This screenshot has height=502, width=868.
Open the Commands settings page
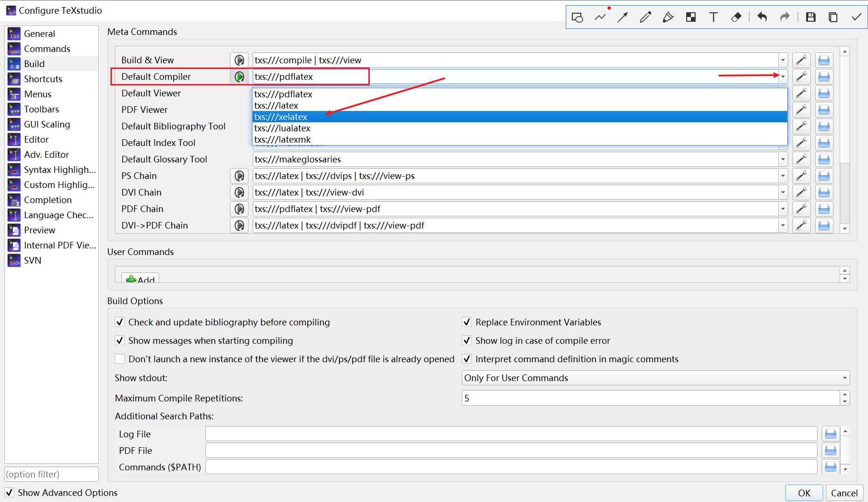coord(52,49)
